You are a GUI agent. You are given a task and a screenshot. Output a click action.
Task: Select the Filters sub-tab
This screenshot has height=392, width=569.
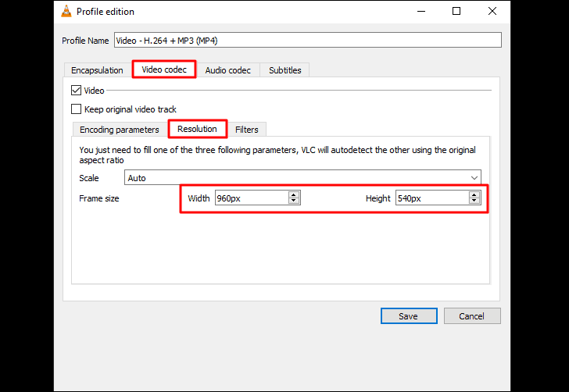(x=247, y=130)
